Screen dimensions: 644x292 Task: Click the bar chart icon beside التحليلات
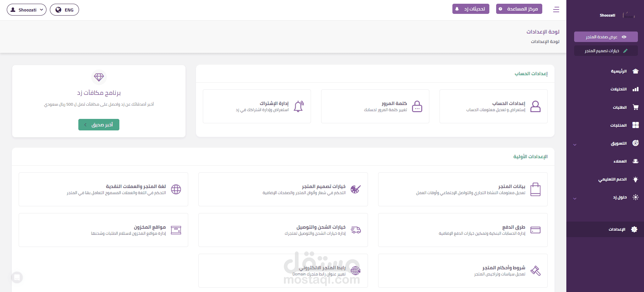coord(636,89)
